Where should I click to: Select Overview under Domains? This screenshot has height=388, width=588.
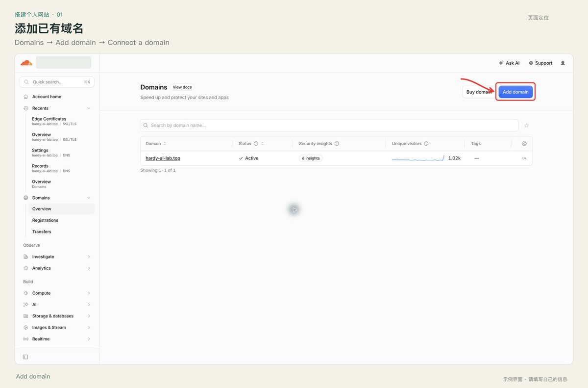tap(61, 209)
